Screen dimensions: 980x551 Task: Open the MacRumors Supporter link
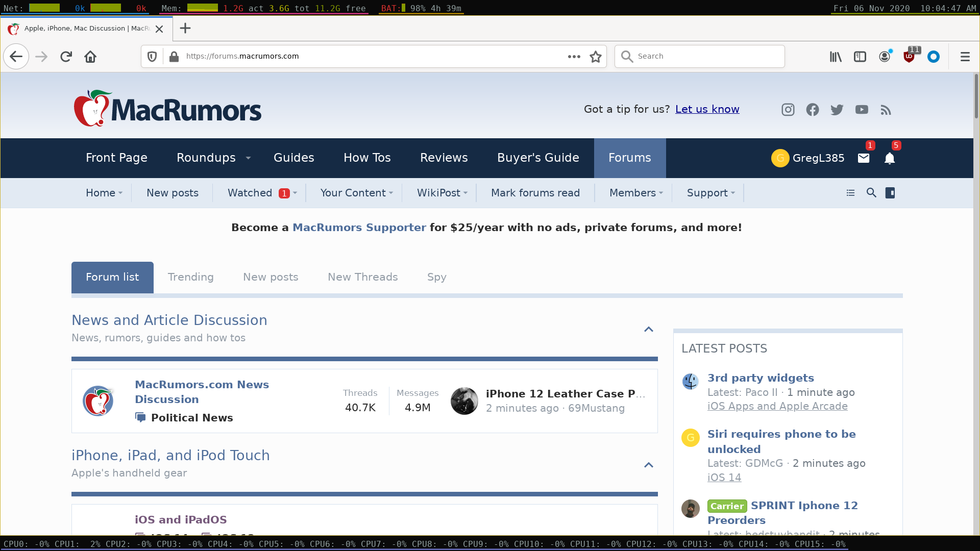pyautogui.click(x=359, y=228)
